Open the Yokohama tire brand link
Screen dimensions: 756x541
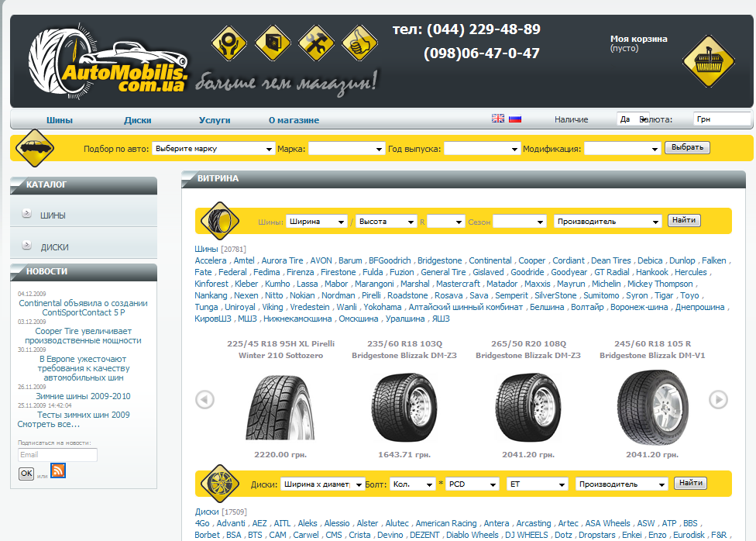[x=383, y=307]
